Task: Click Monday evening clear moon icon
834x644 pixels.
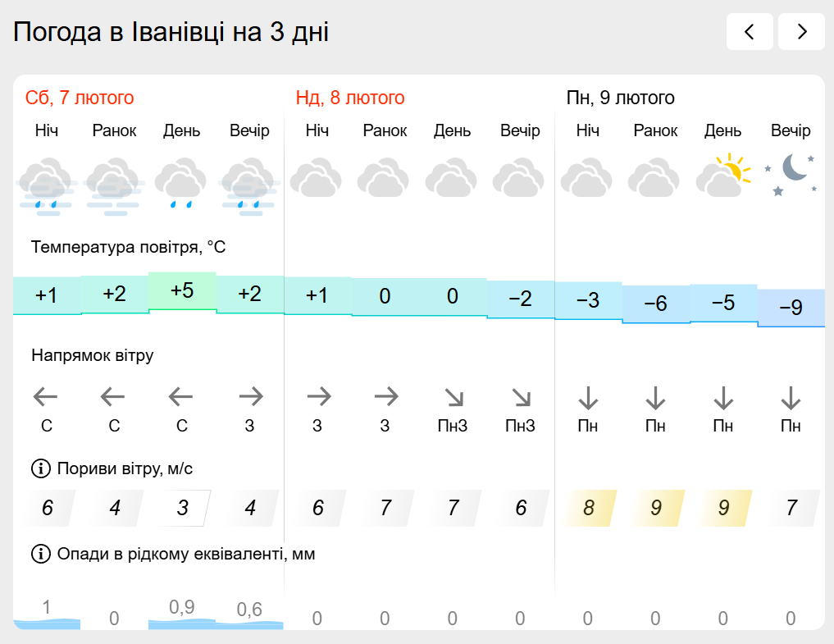Action: coord(791,175)
